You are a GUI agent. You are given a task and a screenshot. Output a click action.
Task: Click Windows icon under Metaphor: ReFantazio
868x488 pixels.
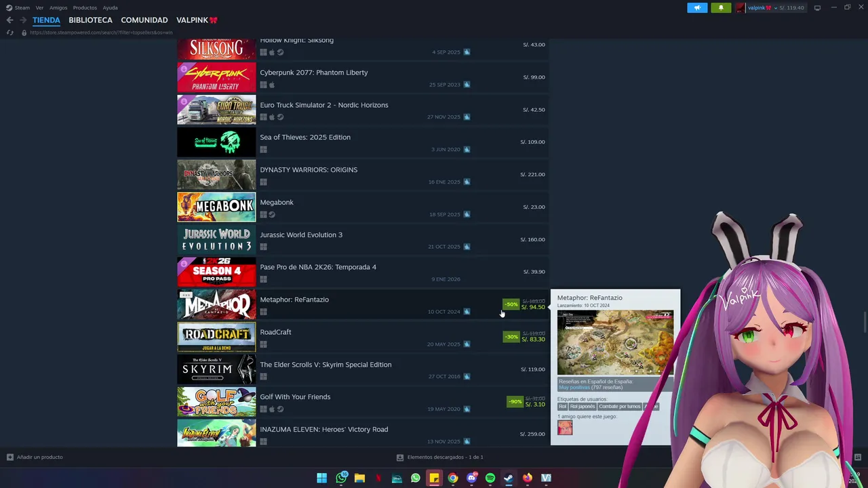(263, 312)
